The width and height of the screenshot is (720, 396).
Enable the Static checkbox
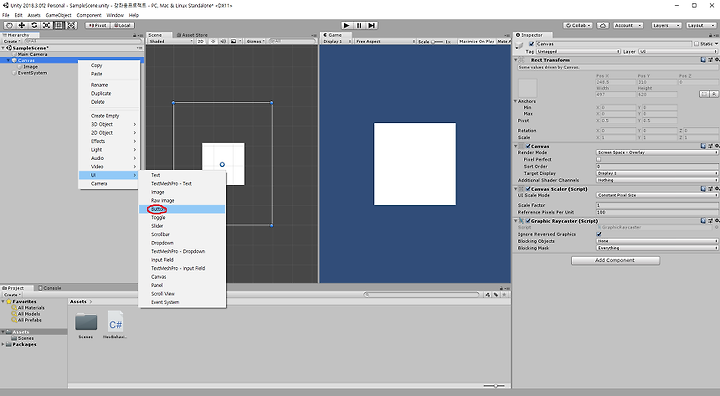coord(697,44)
